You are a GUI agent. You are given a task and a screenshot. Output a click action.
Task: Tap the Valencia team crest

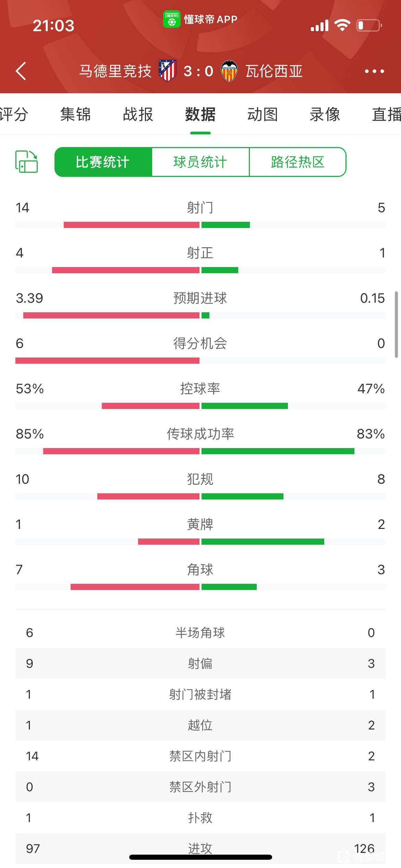coord(229,71)
